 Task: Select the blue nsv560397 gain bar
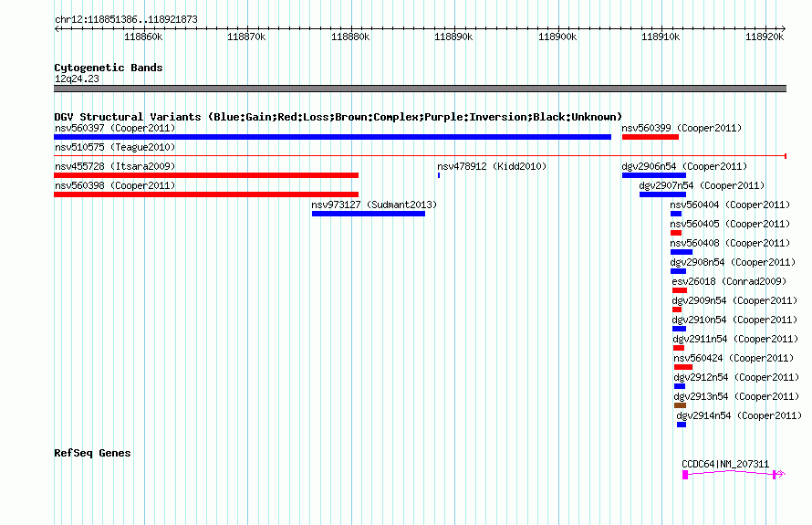[332, 137]
